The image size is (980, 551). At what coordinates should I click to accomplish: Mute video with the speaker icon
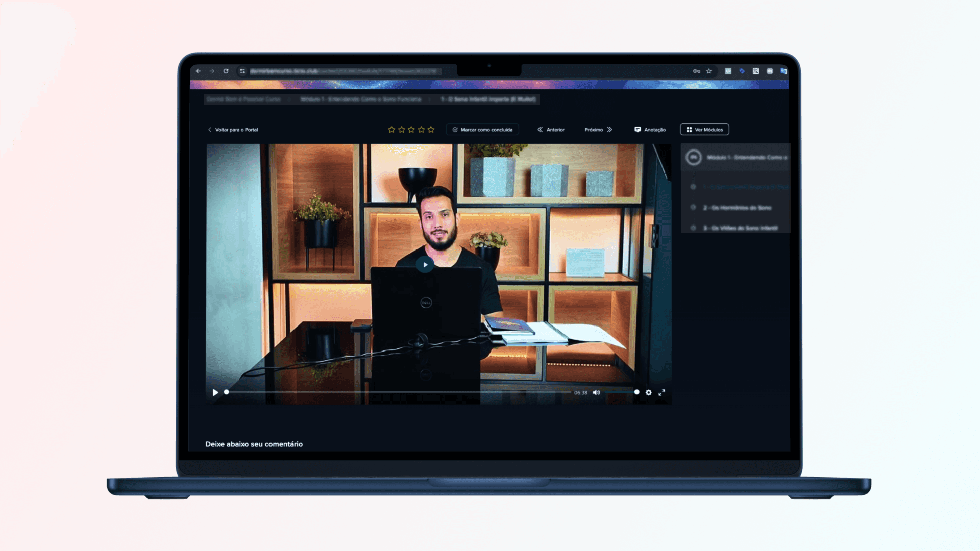pos(596,392)
